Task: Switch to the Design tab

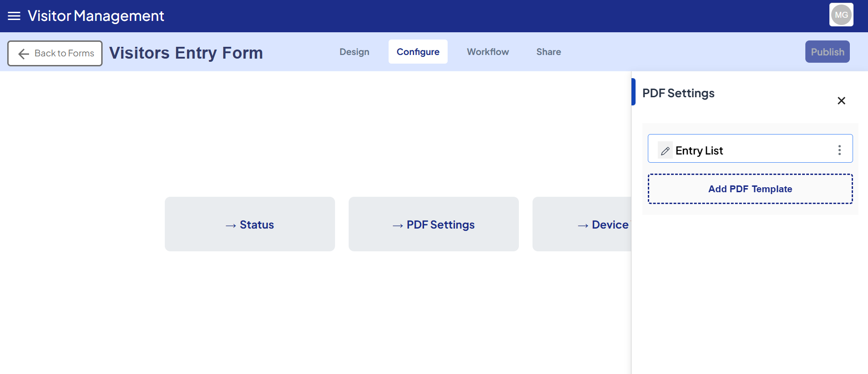Action: pyautogui.click(x=354, y=52)
